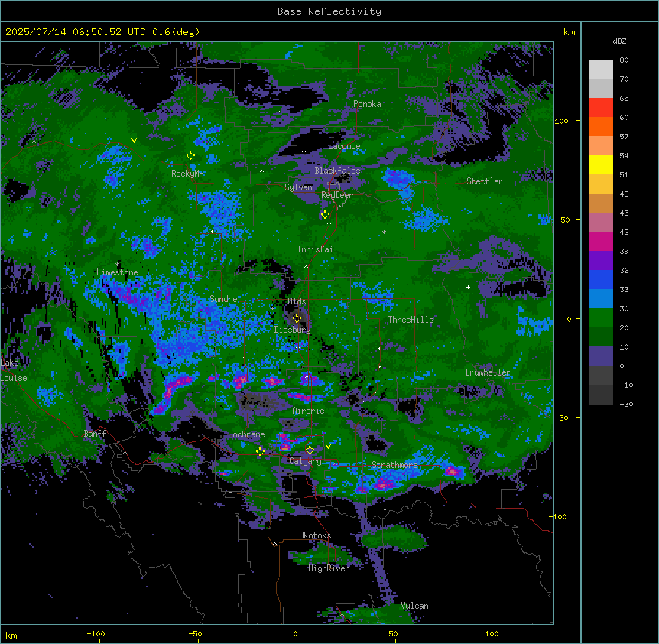The height and width of the screenshot is (644, 659).
Task: Pick the brown 45-48 dBZ legend swatch
Action: (x=601, y=203)
